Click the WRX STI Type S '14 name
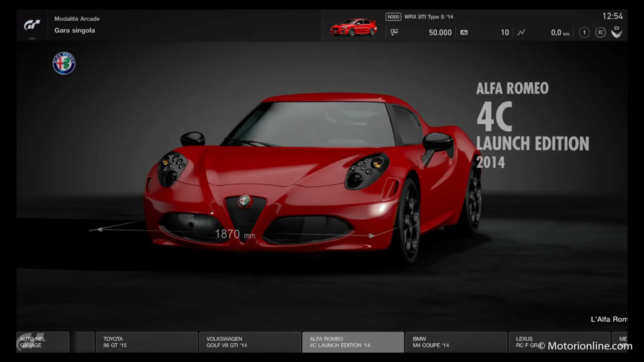Viewport: 644px width, 362px height. [429, 17]
